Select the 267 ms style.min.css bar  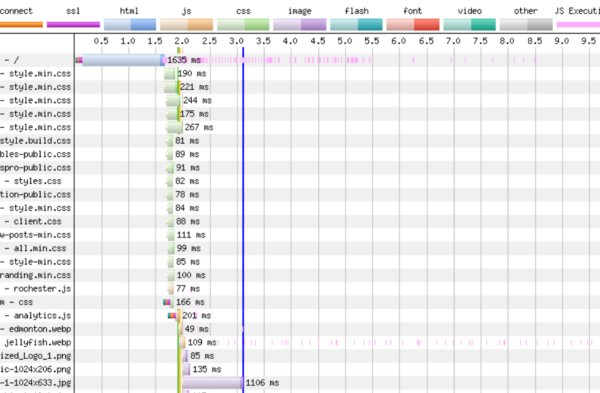click(x=175, y=127)
